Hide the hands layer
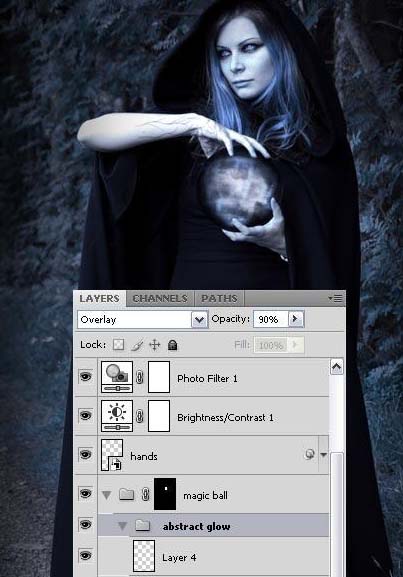403x577 pixels. tap(85, 454)
